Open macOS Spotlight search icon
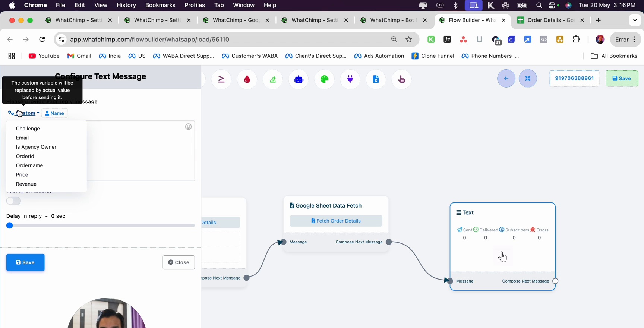The height and width of the screenshot is (328, 644). (539, 5)
